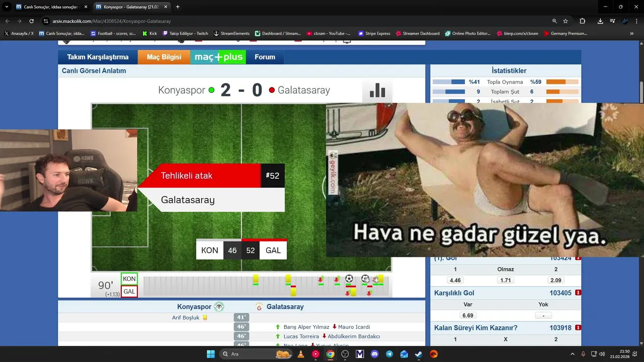Viewport: 644px width, 362px height.
Task: Select the GAL timeline filter box
Action: point(129,291)
